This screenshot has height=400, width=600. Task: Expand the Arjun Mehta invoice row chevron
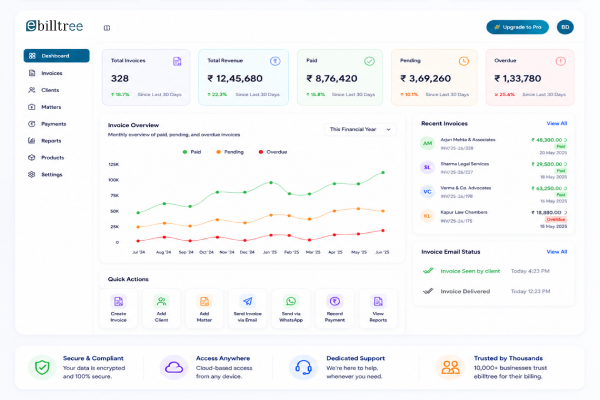pos(565,140)
